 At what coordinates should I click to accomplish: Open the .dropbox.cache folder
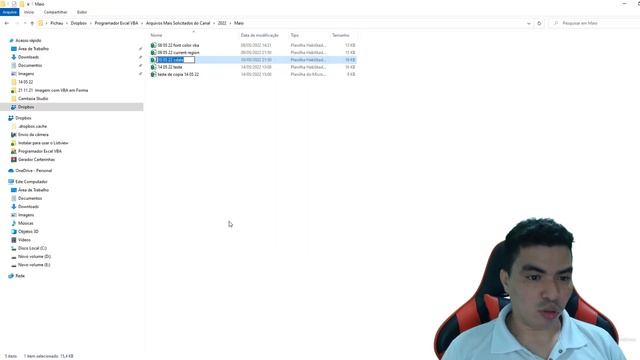(x=32, y=127)
